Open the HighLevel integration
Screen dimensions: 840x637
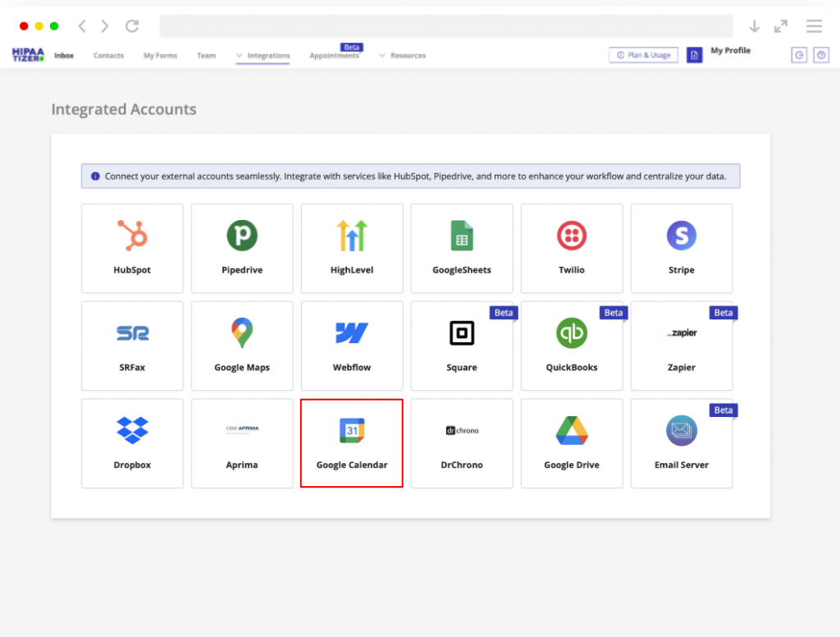click(x=352, y=248)
